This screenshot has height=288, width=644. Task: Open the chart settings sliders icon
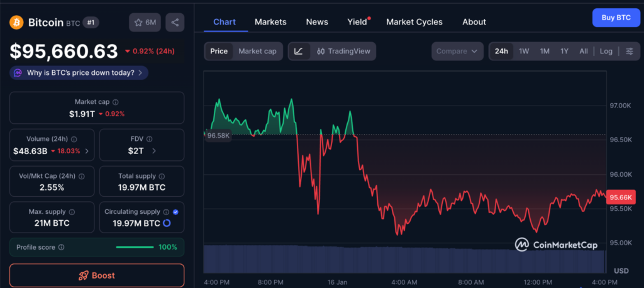[x=629, y=51]
